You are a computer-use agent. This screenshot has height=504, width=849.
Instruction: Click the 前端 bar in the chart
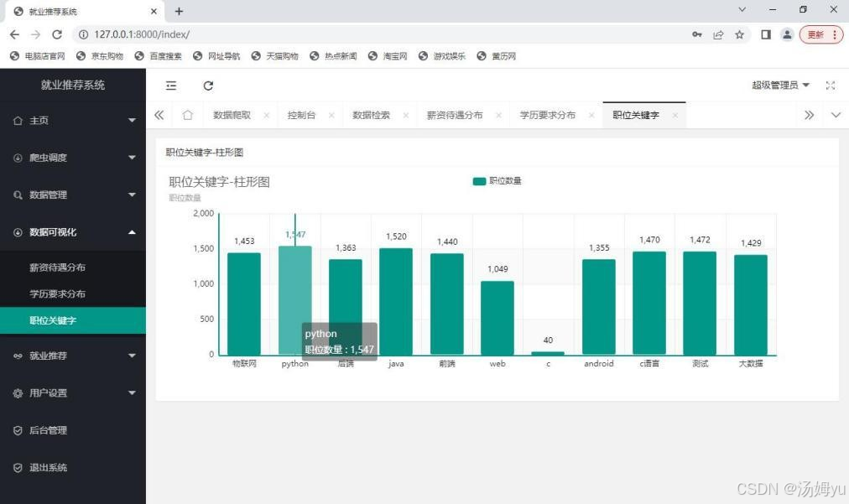pyautogui.click(x=446, y=304)
